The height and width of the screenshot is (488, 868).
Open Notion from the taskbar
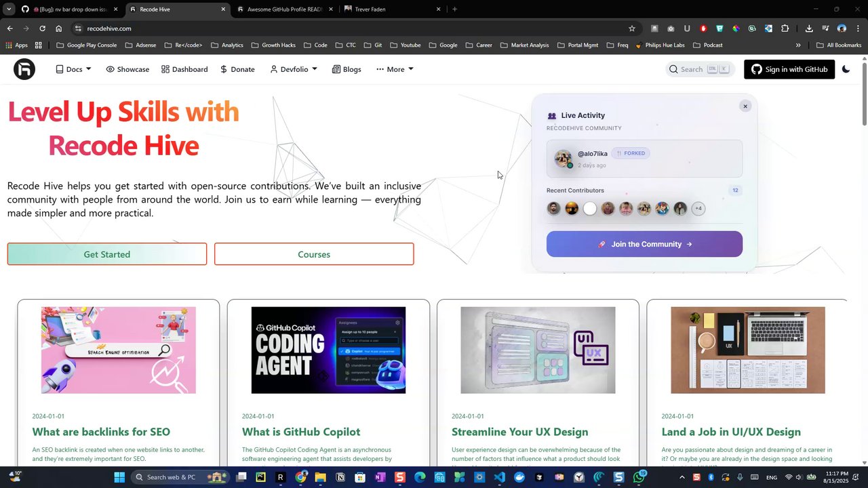[340, 477]
